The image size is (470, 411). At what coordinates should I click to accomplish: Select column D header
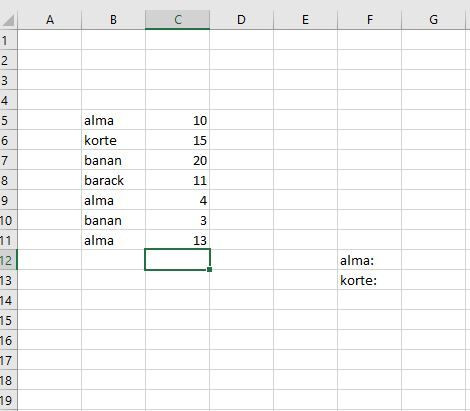point(241,20)
